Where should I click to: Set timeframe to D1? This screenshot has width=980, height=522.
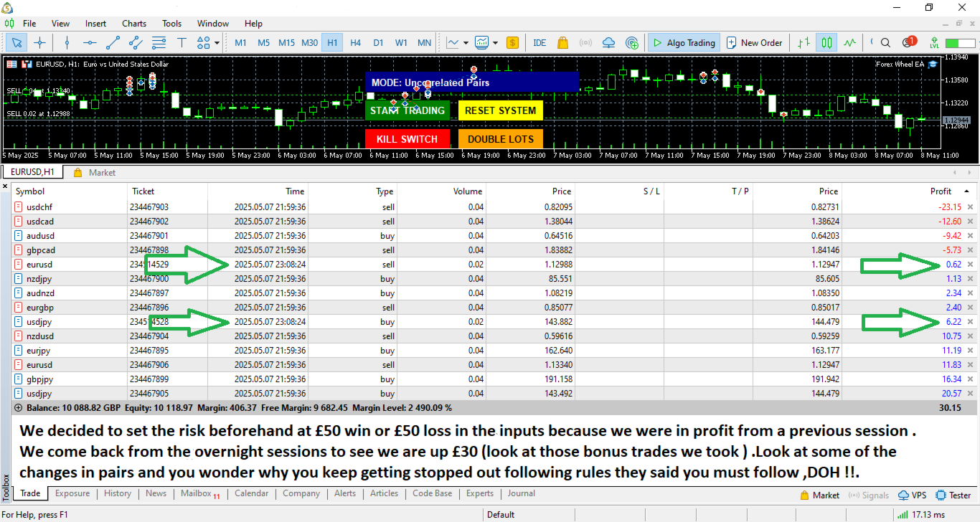coord(378,42)
